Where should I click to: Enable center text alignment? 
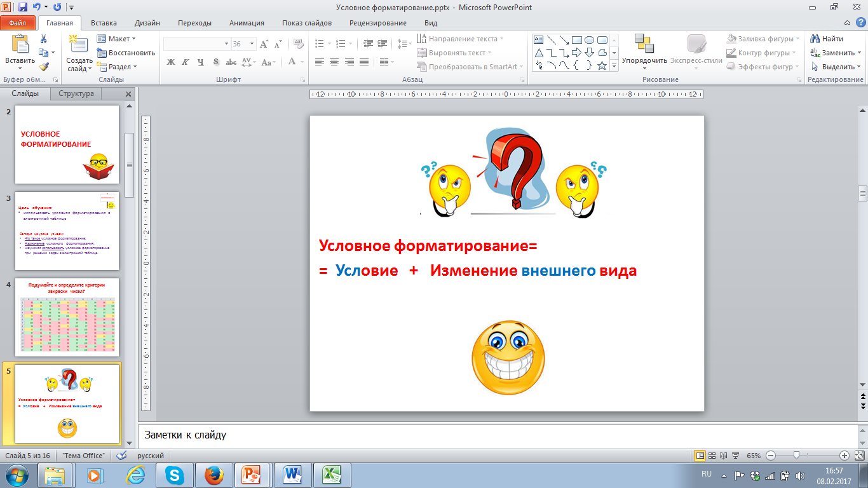tap(334, 62)
